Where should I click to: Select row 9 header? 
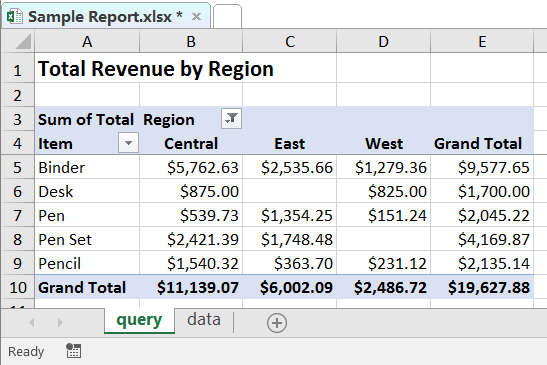tap(18, 263)
